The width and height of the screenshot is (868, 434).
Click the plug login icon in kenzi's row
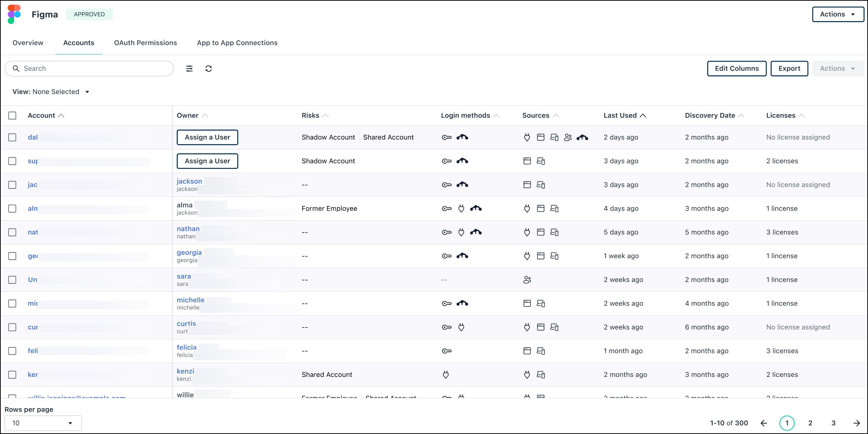(x=446, y=375)
